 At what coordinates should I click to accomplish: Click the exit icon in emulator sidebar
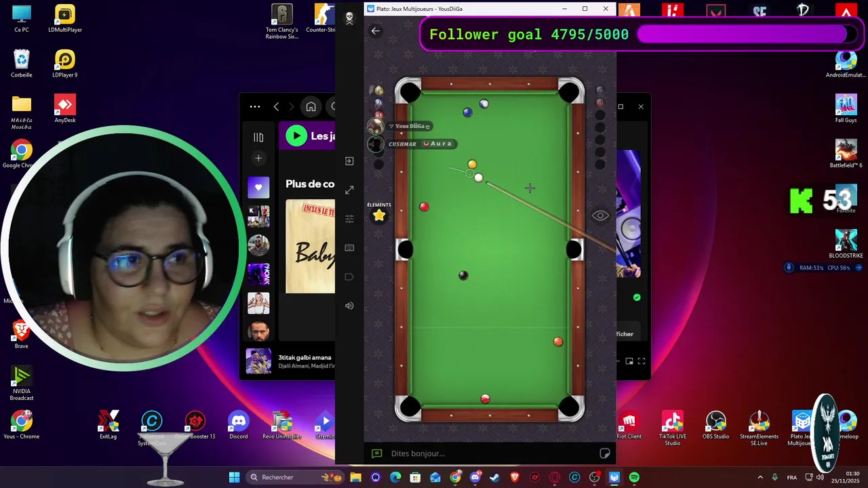(349, 161)
